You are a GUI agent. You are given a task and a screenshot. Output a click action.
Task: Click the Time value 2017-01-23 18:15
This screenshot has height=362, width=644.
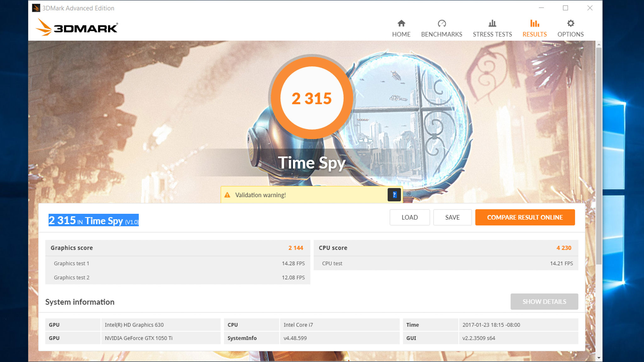[x=518, y=325]
